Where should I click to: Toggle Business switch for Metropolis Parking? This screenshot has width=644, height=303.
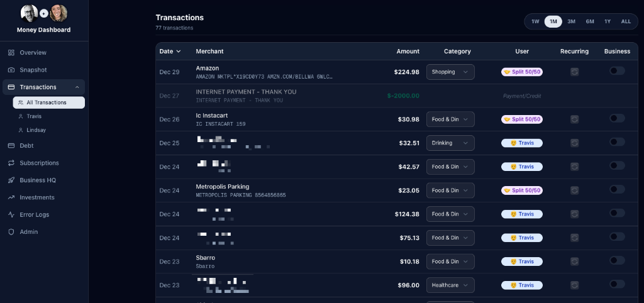[x=617, y=189]
